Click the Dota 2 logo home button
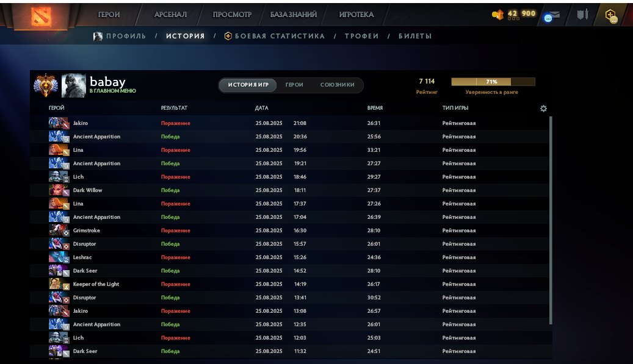This screenshot has width=633, height=364. (41, 16)
